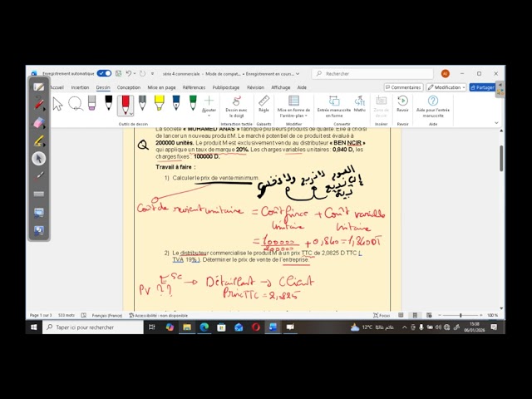Choose the gray pencil tool
Screen dimensions: 532x399
tap(142, 103)
